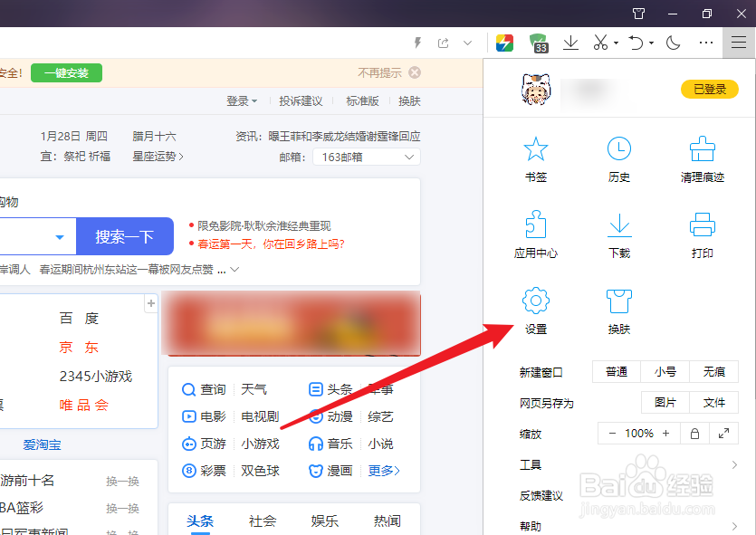
Task: Open the 唯品会 site link
Action: tap(84, 405)
